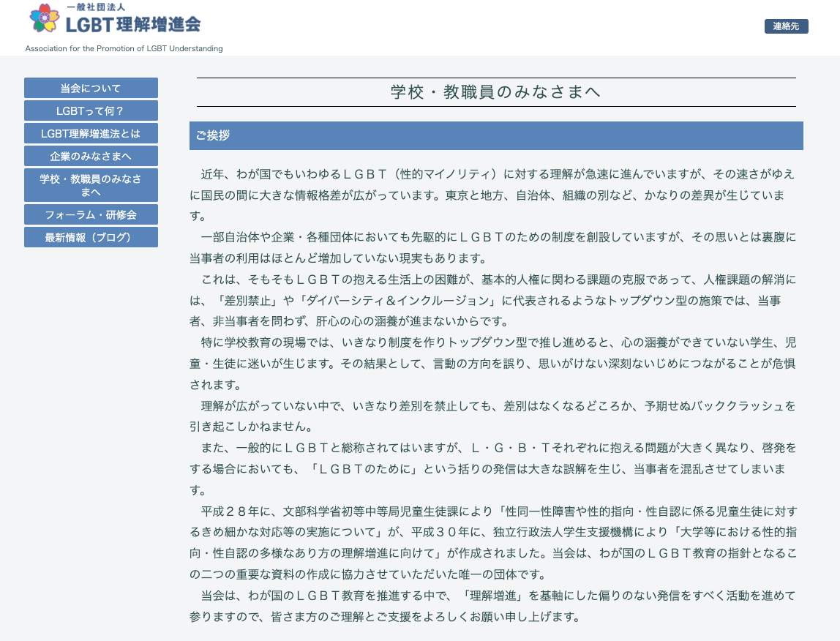This screenshot has width=840, height=641.
Task: Click the line の二つの重要な資料の作成に協力
Action: point(368,574)
